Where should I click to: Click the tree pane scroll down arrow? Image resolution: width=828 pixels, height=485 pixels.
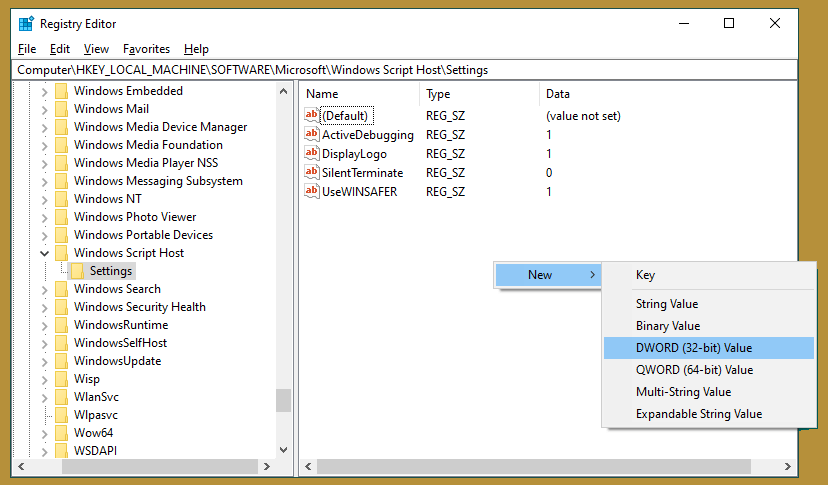(x=283, y=450)
